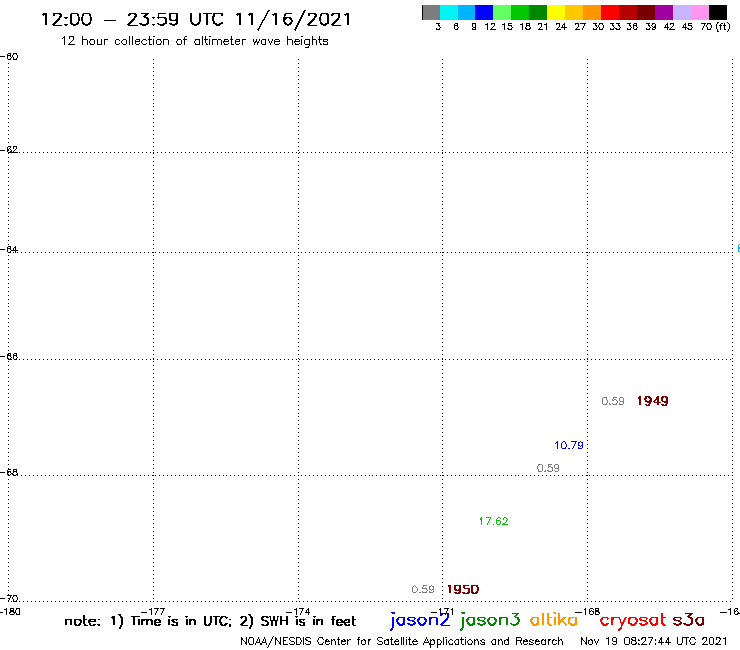Image resolution: width=740 pixels, height=650 pixels.
Task: Click the dark blue 12 ft legend swatch
Action: pos(485,12)
